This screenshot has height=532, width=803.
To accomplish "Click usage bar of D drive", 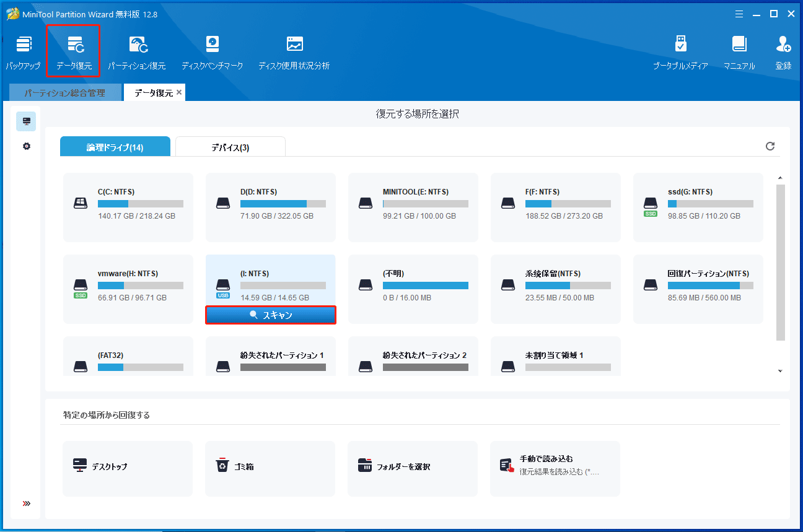I will (x=283, y=204).
